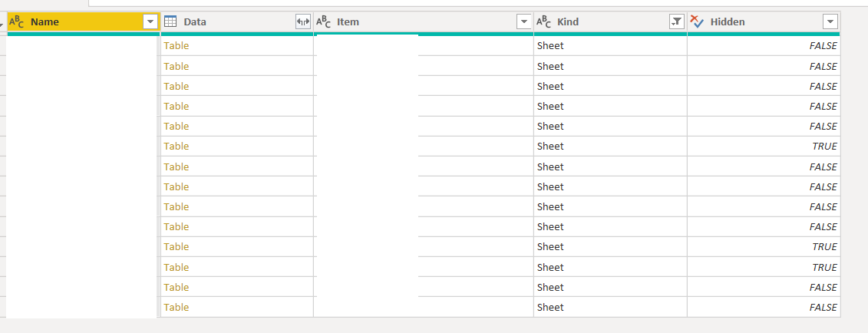Select the Data column header
Image resolution: width=868 pixels, height=333 pixels.
coord(237,22)
